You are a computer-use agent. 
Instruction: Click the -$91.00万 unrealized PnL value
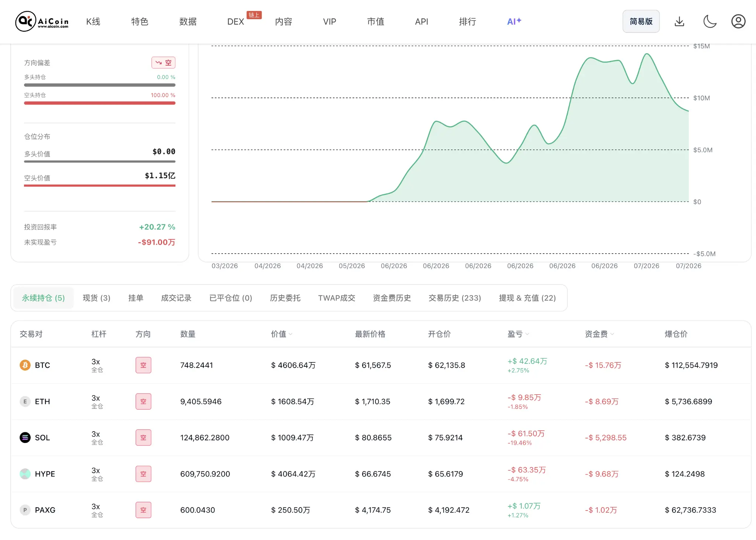coord(157,242)
